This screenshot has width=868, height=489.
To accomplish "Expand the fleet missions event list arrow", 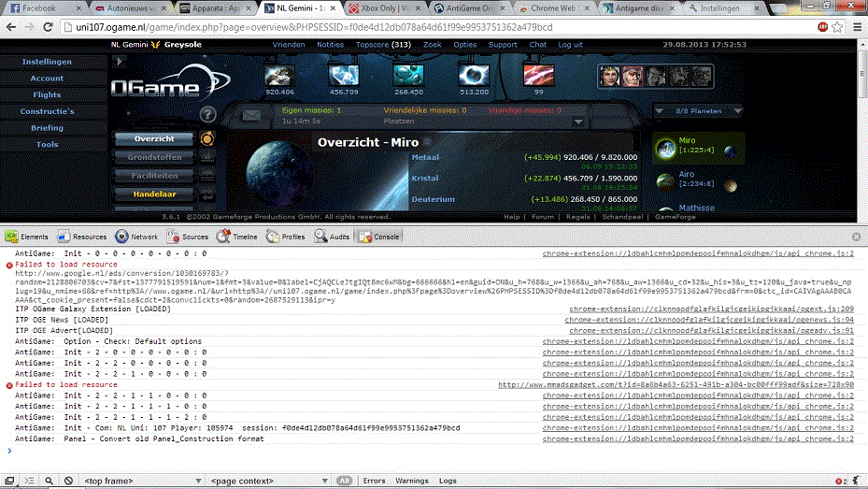I will 578,122.
